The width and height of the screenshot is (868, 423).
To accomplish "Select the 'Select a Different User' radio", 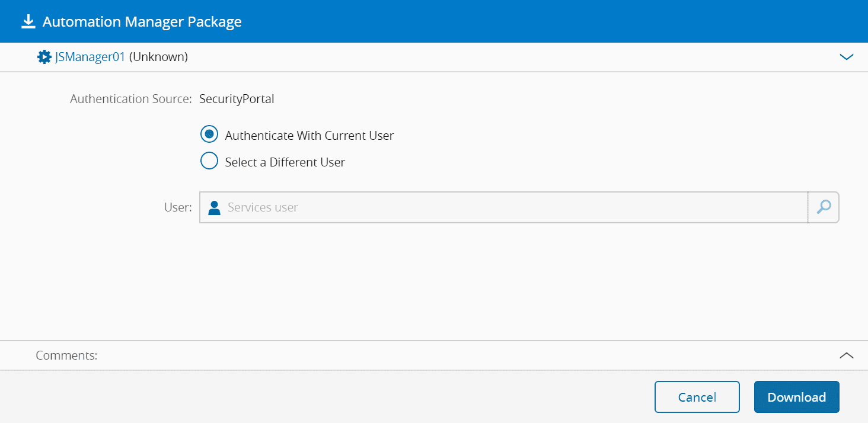I will [209, 161].
